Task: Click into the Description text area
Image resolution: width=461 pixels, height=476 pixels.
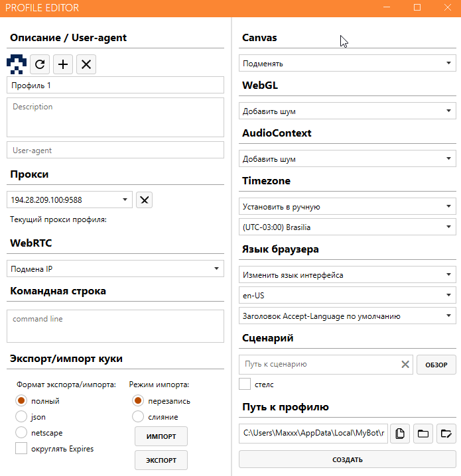Action: pos(115,117)
